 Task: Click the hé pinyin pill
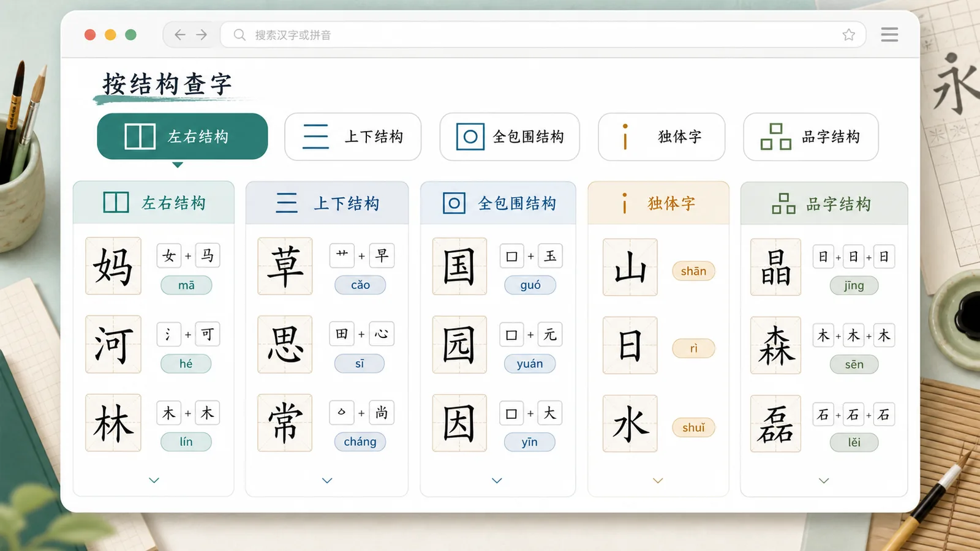(186, 364)
